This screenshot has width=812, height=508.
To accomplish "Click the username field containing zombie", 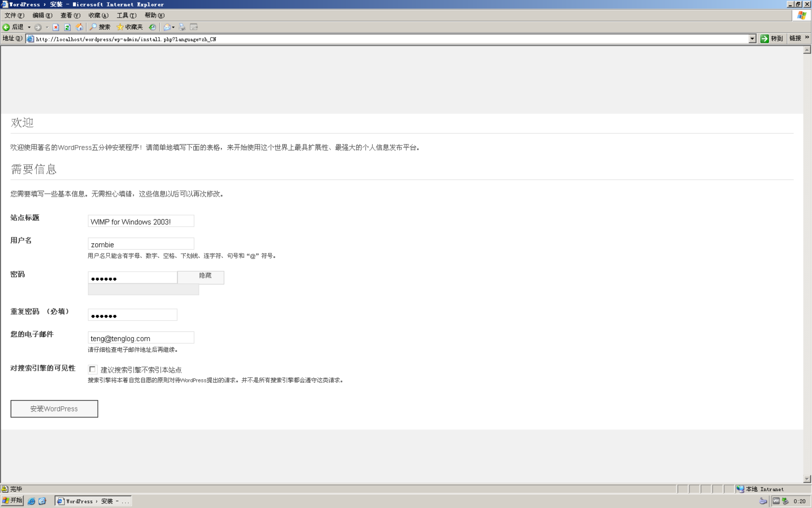I will (141, 244).
